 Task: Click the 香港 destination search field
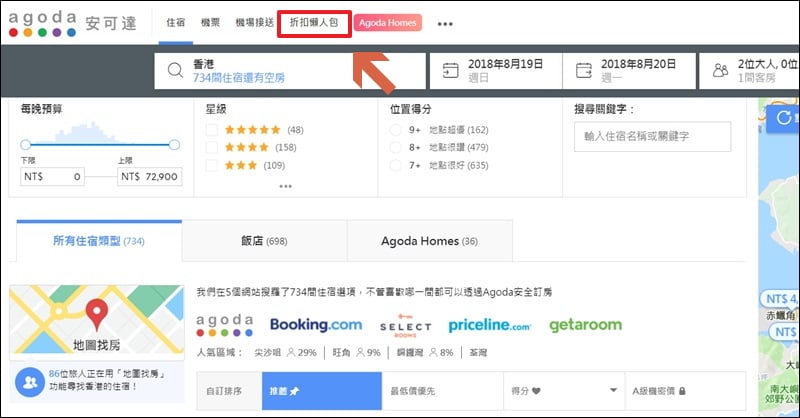tap(290, 71)
